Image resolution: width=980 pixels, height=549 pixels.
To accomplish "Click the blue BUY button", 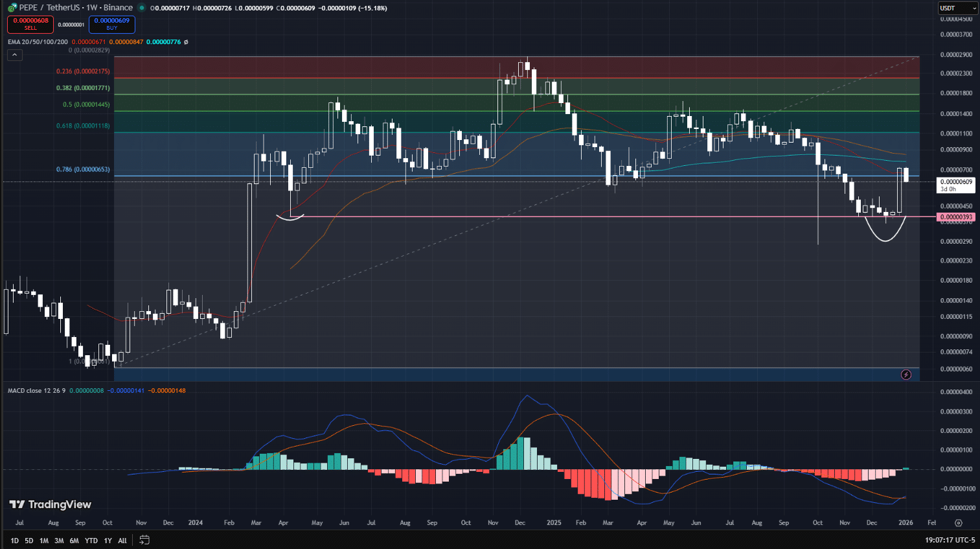I will 111,23.
